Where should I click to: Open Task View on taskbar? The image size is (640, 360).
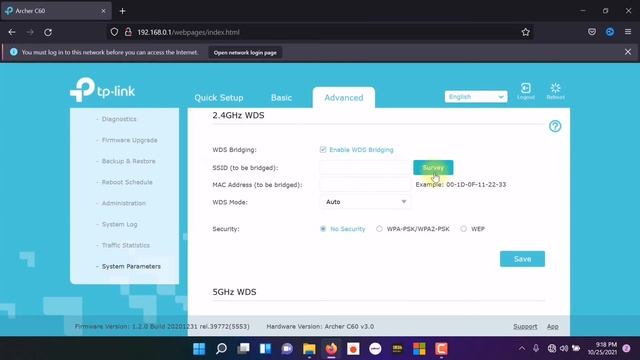243,349
